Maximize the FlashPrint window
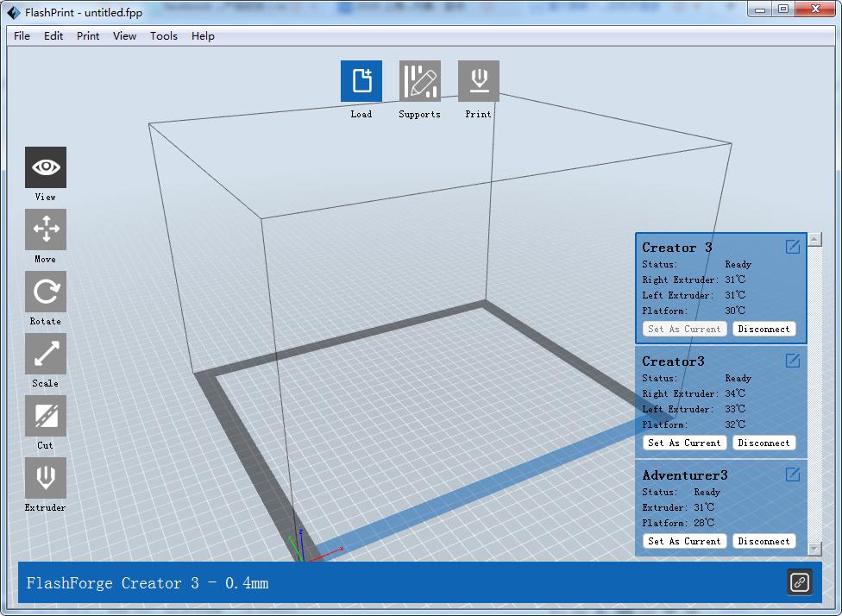Image resolution: width=842 pixels, height=616 pixels. click(x=783, y=9)
